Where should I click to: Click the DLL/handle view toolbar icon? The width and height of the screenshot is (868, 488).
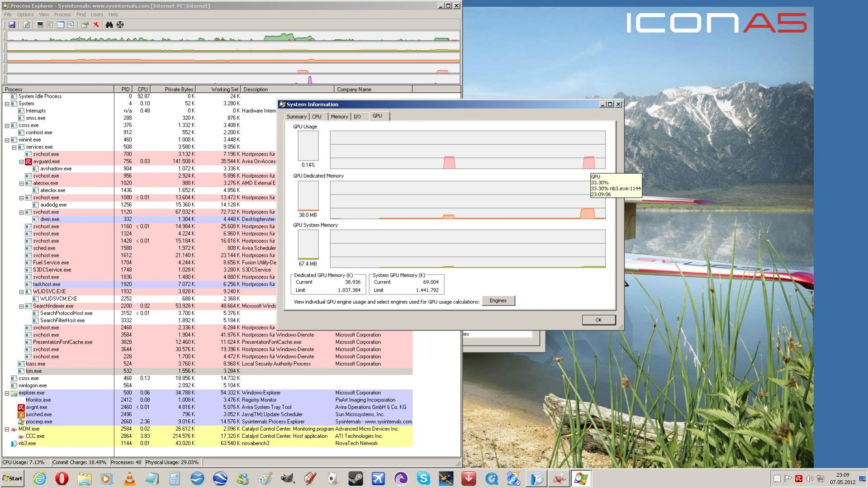[x=71, y=25]
